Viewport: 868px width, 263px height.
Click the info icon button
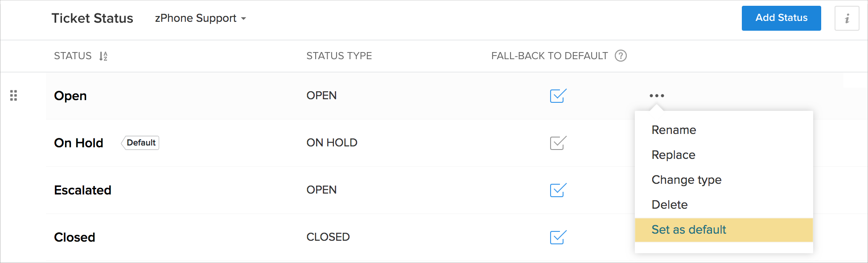[x=847, y=18]
